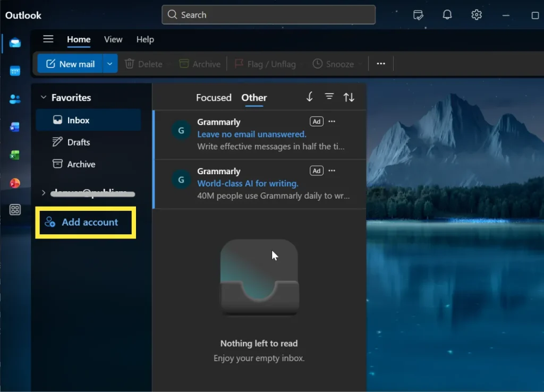Image resolution: width=544 pixels, height=392 pixels.
Task: Flag the current email
Action: [267, 64]
